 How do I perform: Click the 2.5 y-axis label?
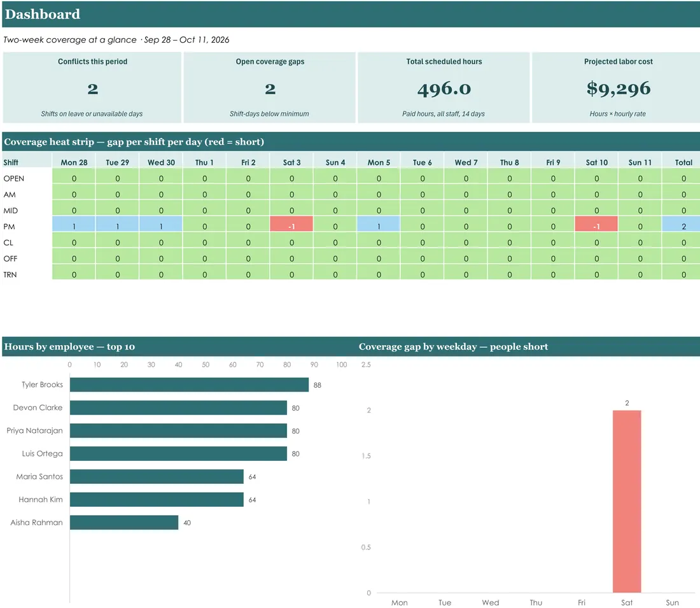click(366, 365)
